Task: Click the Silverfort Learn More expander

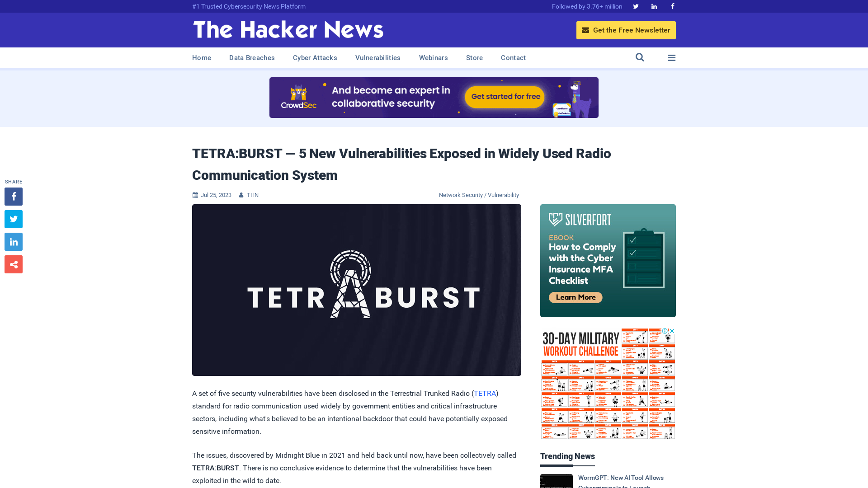Action: pyautogui.click(x=574, y=297)
